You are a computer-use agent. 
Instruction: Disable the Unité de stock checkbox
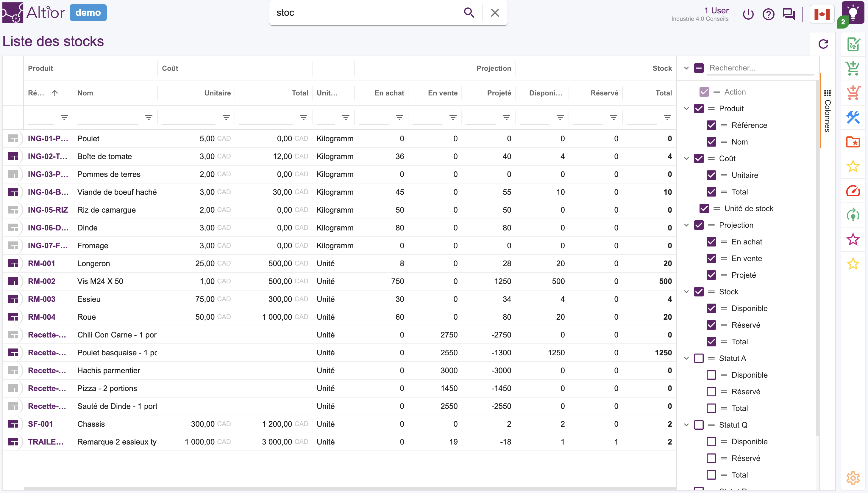pos(704,208)
